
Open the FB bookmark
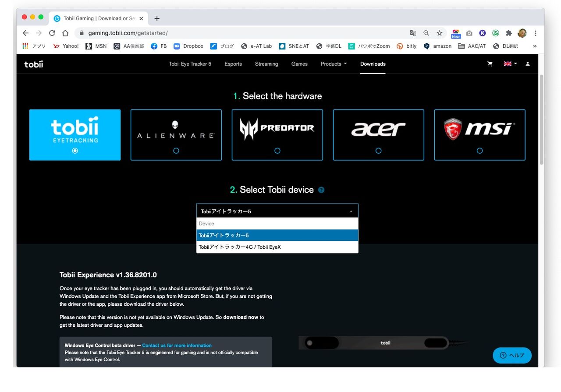click(159, 46)
